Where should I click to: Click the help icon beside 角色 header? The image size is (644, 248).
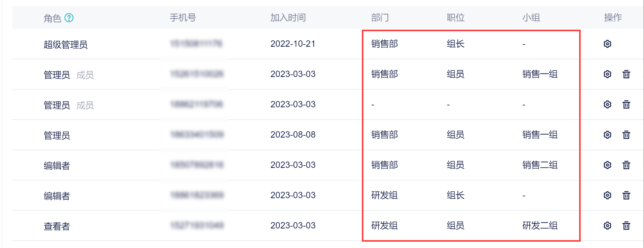coord(69,18)
